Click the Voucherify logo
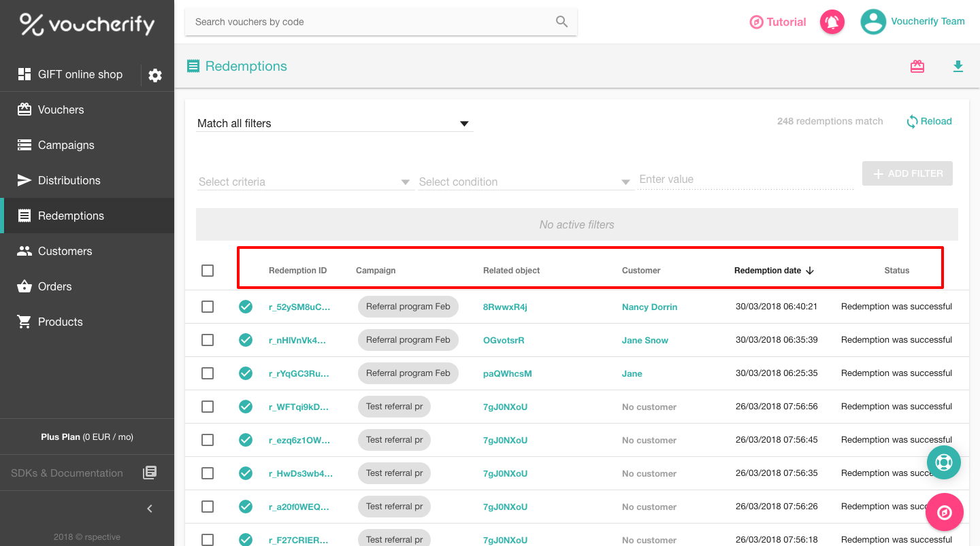The height and width of the screenshot is (546, 980). click(x=87, y=24)
